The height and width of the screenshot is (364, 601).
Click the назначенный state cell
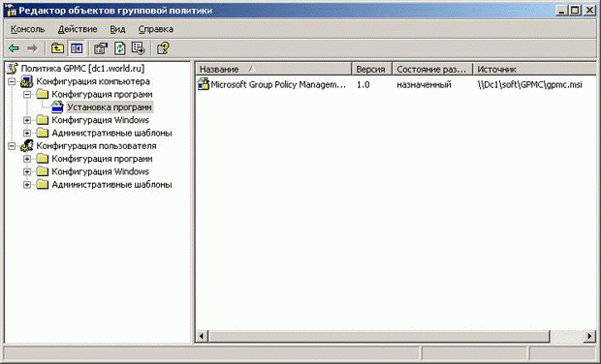tap(424, 84)
